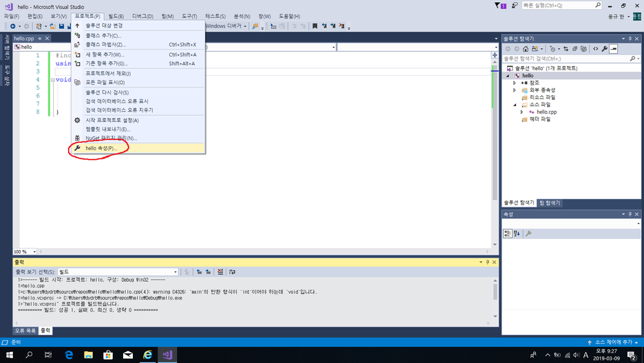This screenshot has height=363, width=644.
Task: Click View Code icon in Solution Explorer
Action: [596, 49]
